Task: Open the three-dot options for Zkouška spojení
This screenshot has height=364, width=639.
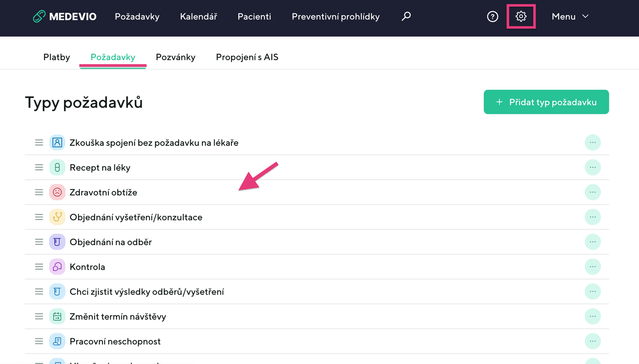Action: point(593,142)
